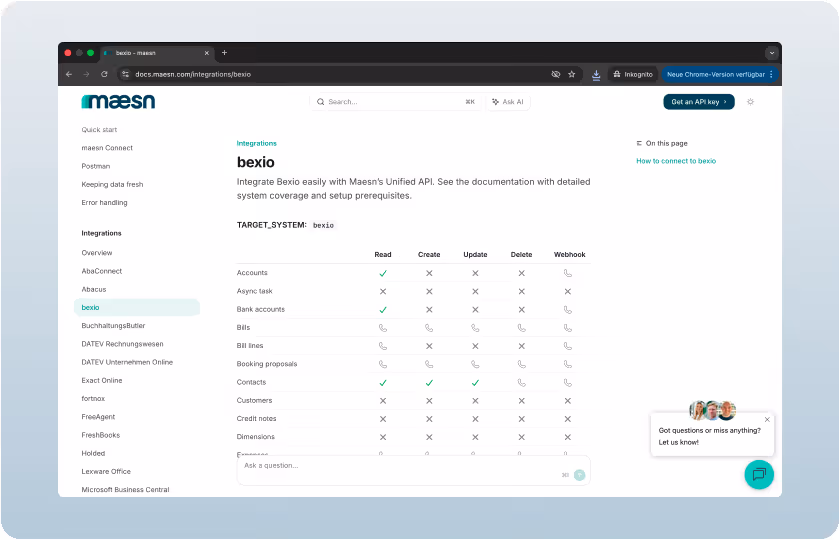840x540 pixels.
Task: Open a new browser tab with the plus icon
Action: coord(224,52)
